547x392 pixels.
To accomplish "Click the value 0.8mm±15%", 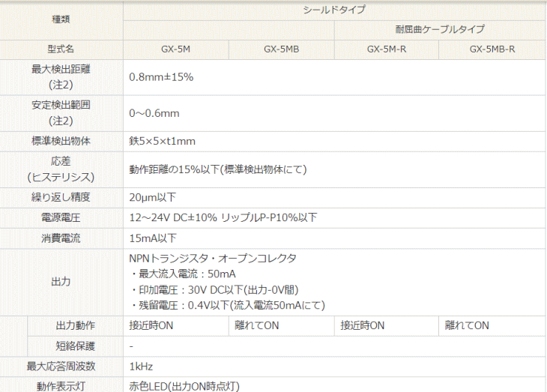I will point(161,77).
